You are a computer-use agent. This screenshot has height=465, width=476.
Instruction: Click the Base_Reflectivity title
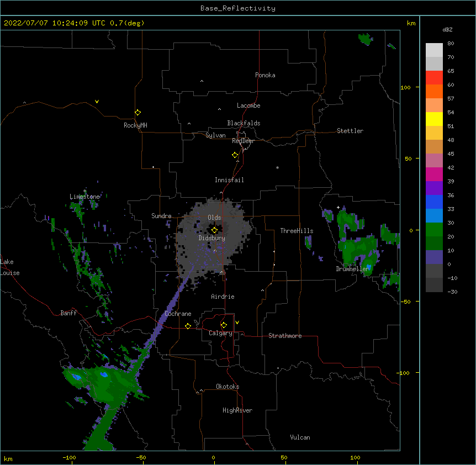(x=238, y=8)
